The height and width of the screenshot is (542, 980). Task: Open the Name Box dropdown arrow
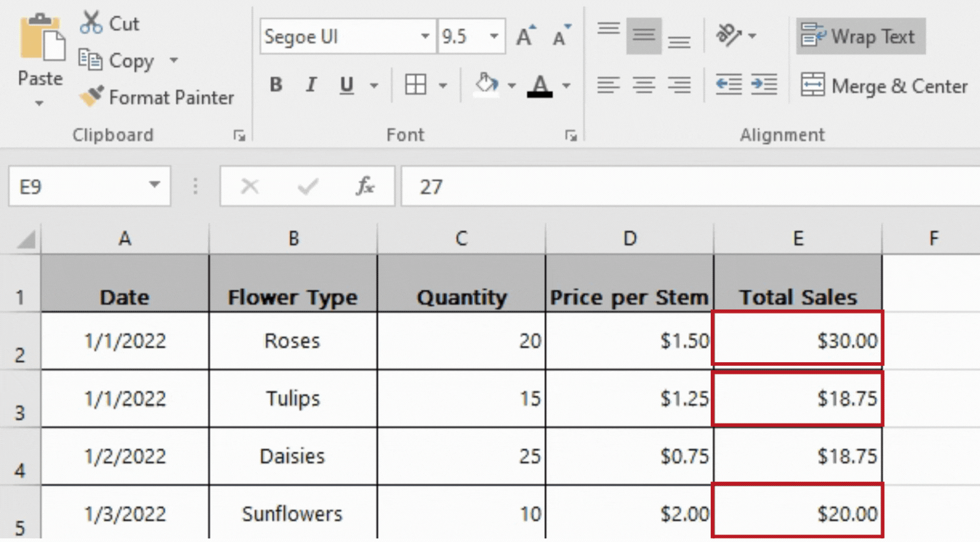pos(154,185)
